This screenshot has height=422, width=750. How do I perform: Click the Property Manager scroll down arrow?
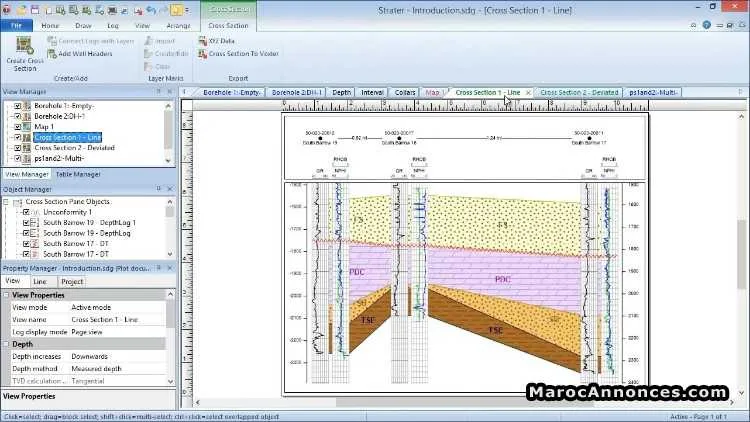click(170, 381)
